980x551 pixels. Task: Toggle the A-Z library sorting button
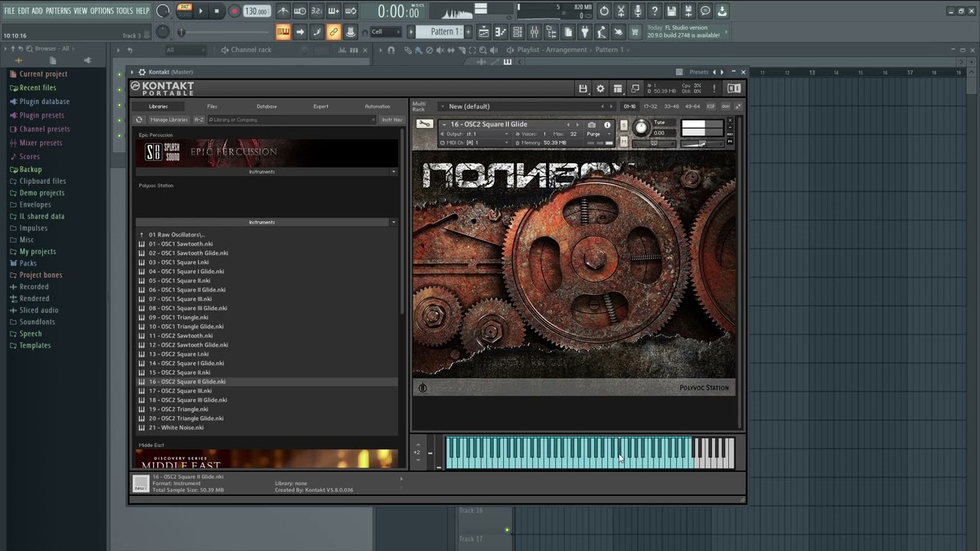[198, 119]
